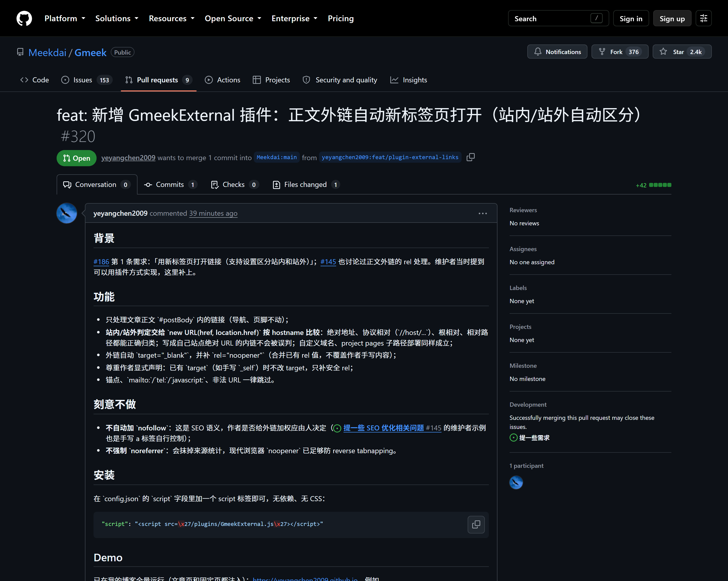Click the Milestone sidebar heading
This screenshot has height=581, width=728.
pos(523,366)
